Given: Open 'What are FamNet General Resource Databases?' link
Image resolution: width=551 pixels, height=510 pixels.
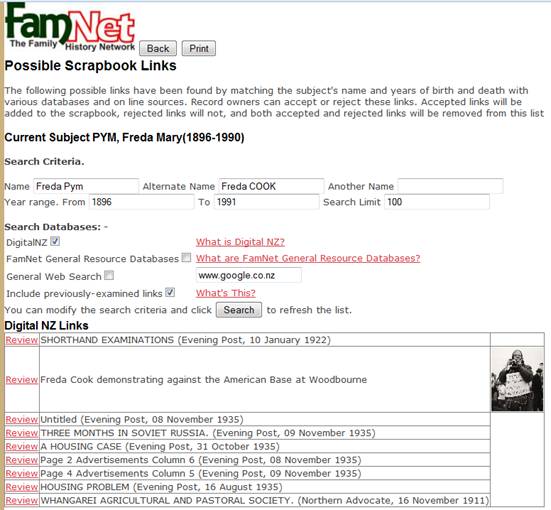Looking at the screenshot, I should [x=308, y=258].
